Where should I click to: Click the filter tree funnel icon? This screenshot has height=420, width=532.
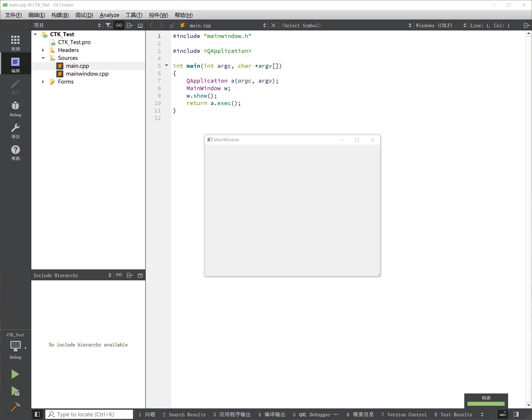[x=108, y=25]
